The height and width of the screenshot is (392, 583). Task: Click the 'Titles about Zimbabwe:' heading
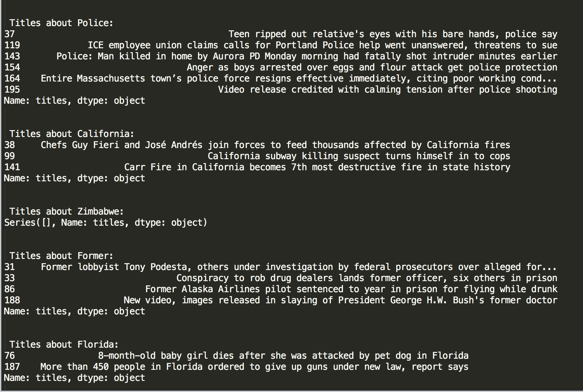[x=67, y=212]
